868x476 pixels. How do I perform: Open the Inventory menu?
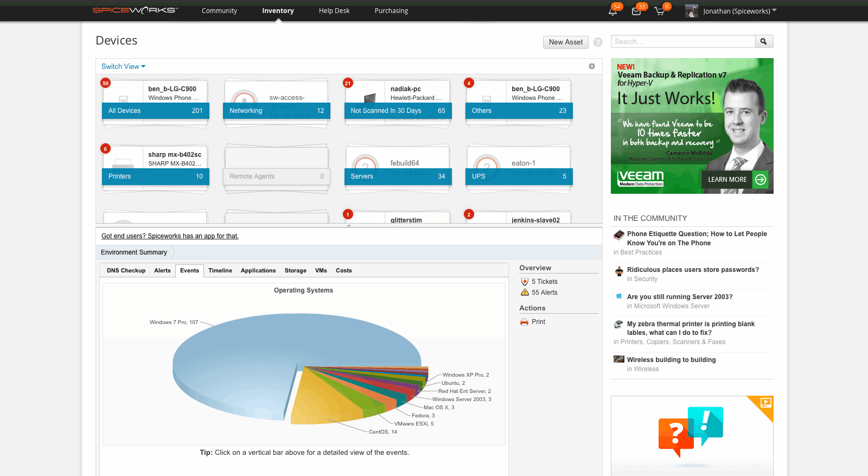tap(278, 11)
